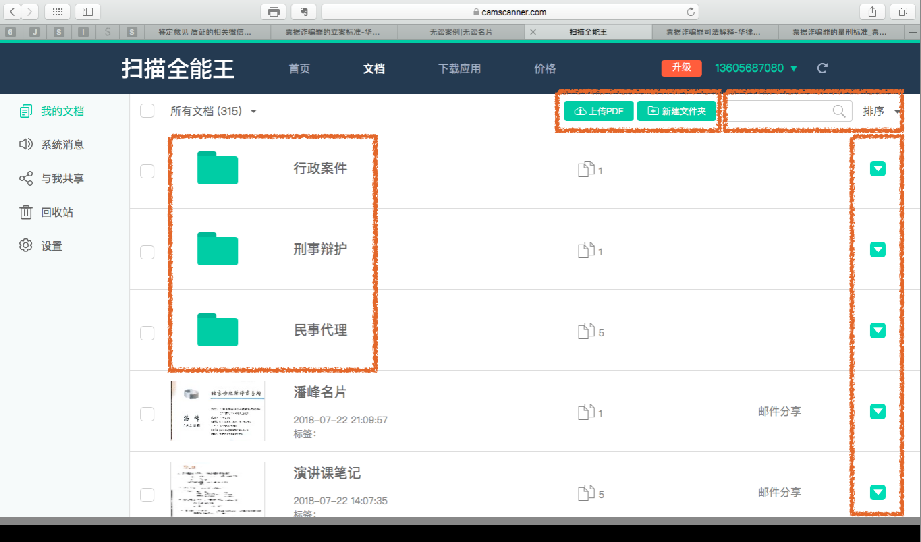921x542 pixels.
Task: Click the 演讲课笔记 document title
Action: point(327,473)
